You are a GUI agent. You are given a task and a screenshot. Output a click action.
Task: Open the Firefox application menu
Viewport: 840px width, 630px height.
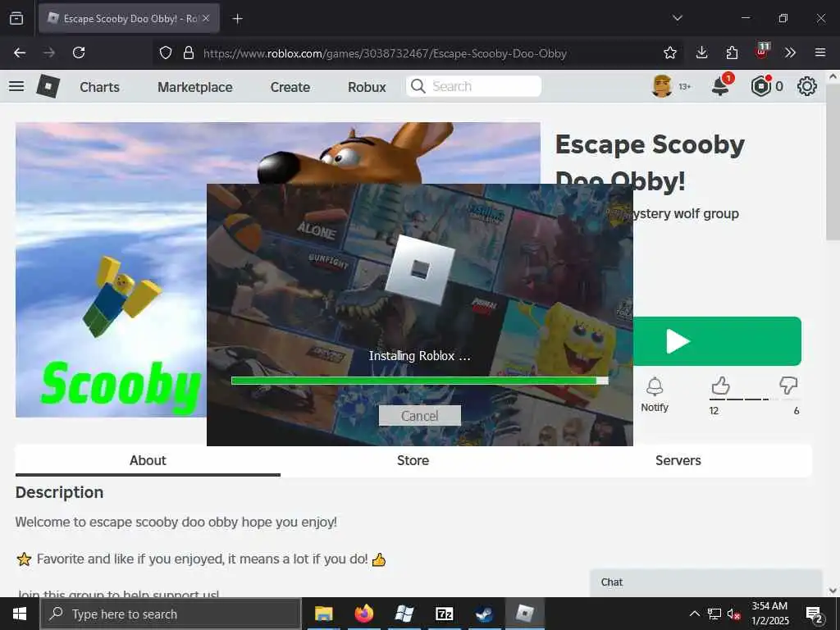click(820, 52)
